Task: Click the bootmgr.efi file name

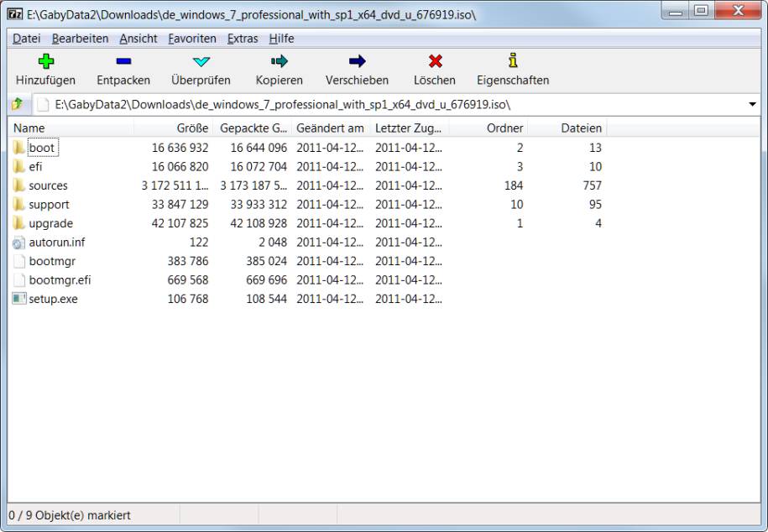Action: tap(60, 279)
